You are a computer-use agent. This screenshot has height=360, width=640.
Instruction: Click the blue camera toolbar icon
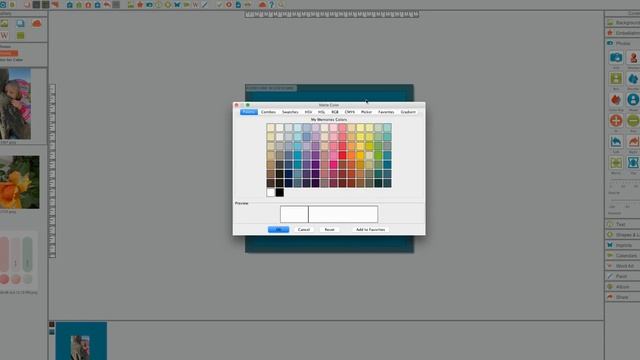(149, 5)
